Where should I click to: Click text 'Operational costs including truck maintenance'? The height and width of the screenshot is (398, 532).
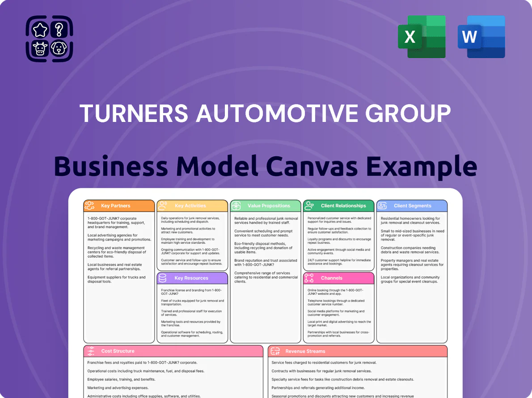tap(146, 371)
